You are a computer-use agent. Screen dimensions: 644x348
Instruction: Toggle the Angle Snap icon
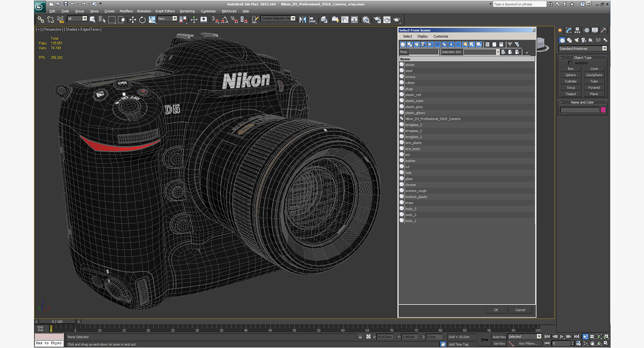pos(224,20)
